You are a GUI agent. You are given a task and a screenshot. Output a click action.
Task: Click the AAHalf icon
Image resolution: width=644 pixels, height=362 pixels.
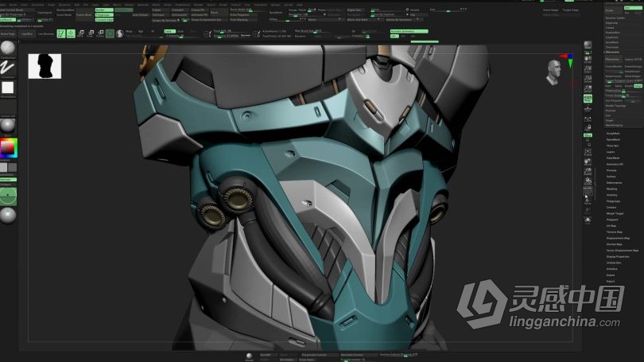pyautogui.click(x=588, y=88)
